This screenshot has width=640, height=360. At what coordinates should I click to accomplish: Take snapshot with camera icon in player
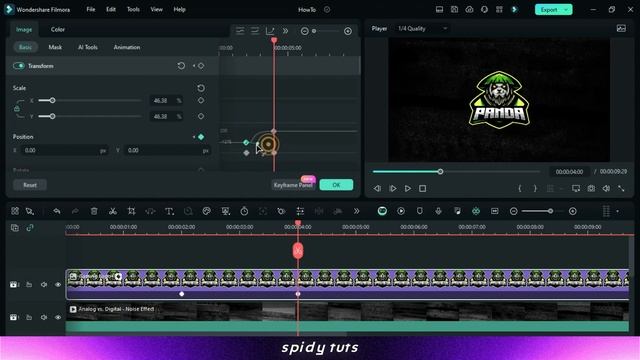pyautogui.click(x=591, y=188)
